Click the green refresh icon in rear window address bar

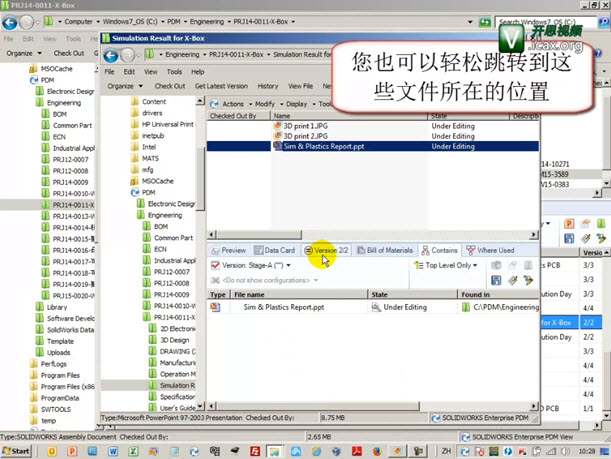485,22
